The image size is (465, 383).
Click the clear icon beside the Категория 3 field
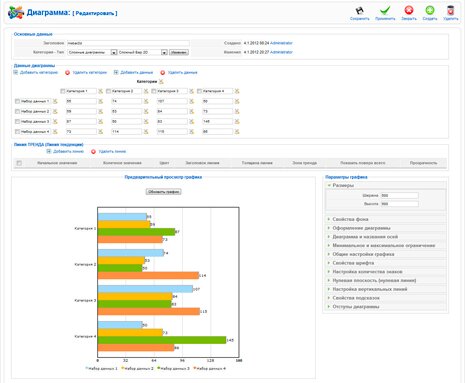191,91
